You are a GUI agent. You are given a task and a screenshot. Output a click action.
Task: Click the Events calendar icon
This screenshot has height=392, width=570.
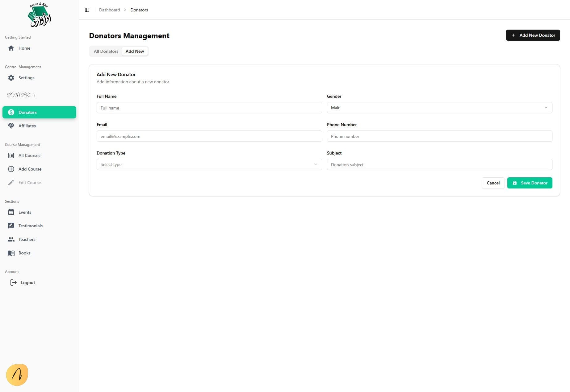[x=11, y=212]
